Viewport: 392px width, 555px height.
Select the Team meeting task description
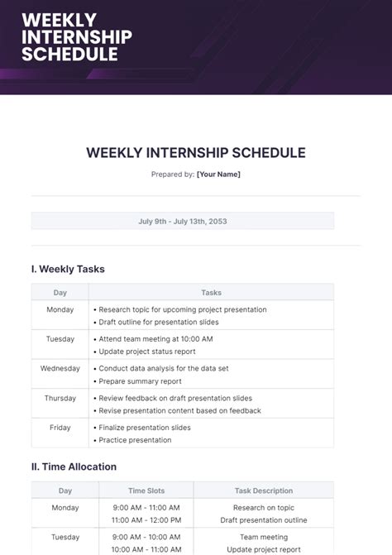coord(264,537)
